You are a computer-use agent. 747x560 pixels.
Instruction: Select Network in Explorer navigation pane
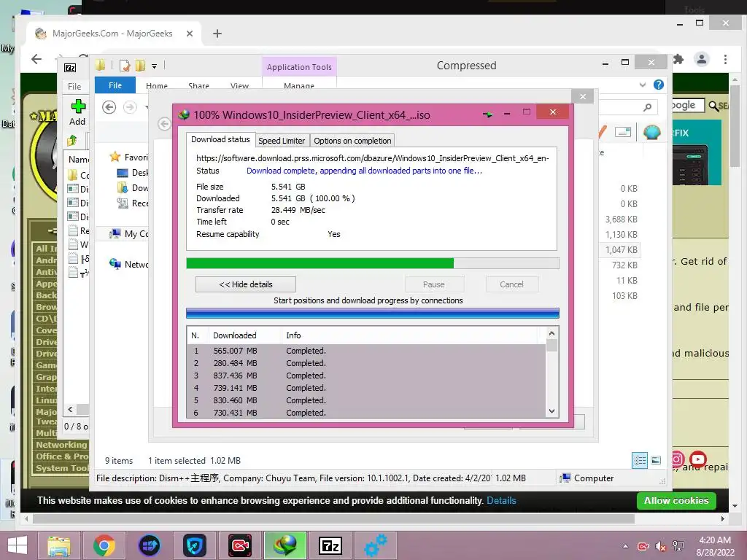129,264
